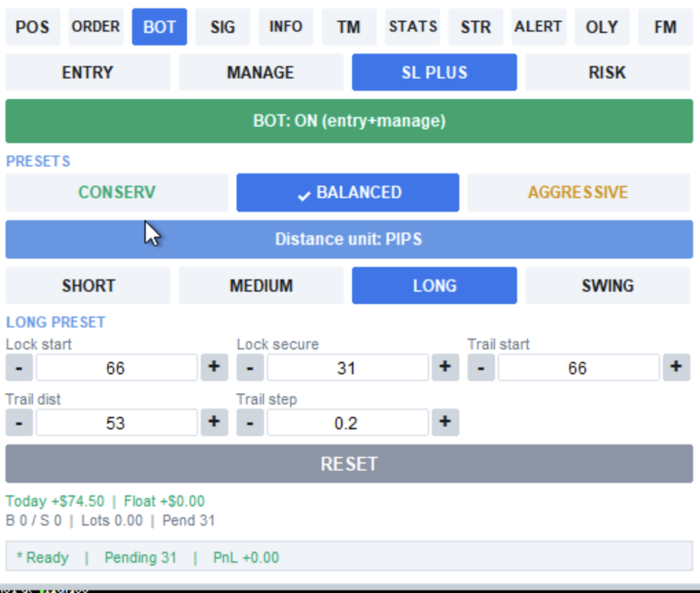
Task: Choose the AGGRESSIVE preset
Action: [579, 193]
